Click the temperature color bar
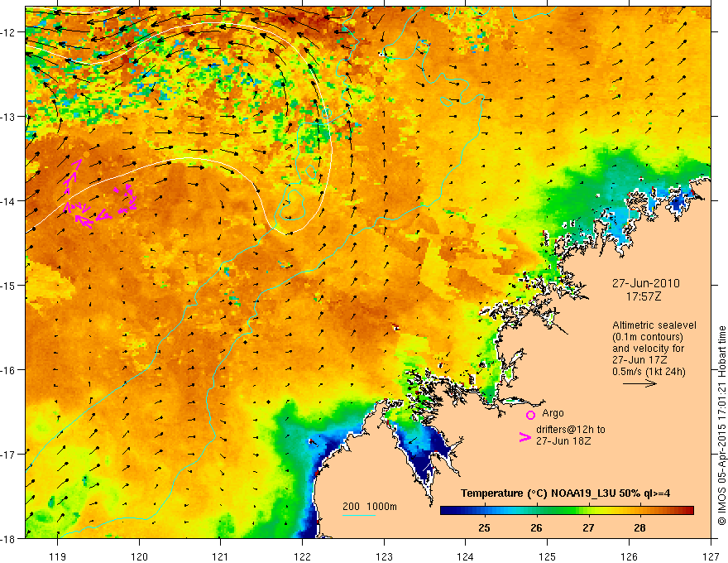Screen dimensions: 728x563 click(x=567, y=511)
